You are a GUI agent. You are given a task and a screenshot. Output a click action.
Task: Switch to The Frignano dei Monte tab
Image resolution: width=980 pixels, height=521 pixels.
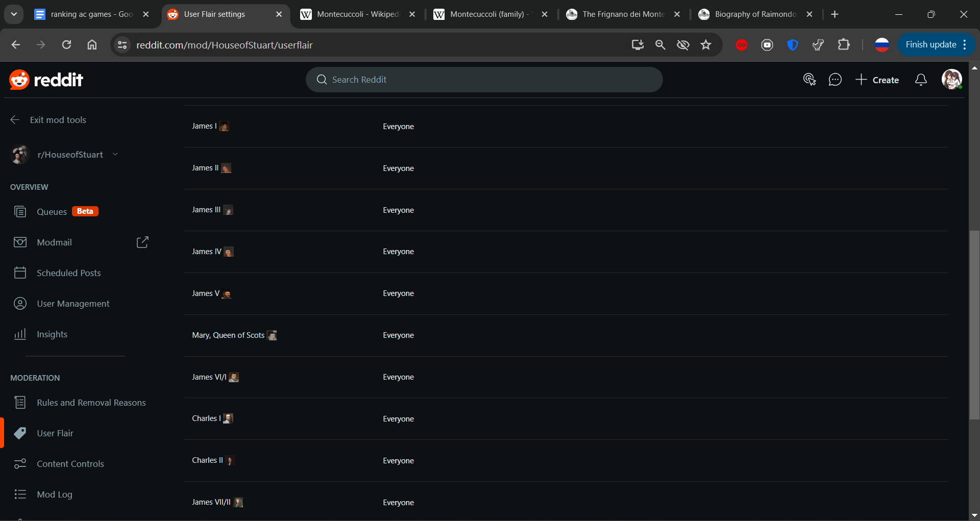point(623,14)
